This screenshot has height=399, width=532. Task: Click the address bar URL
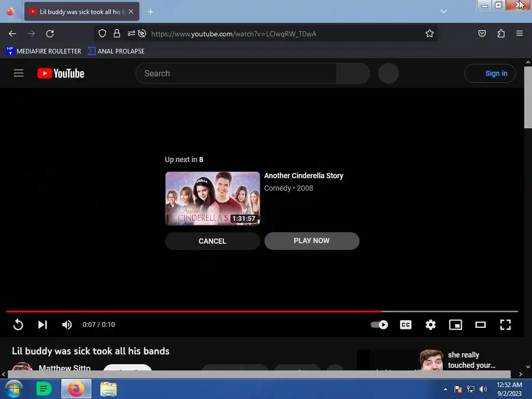234,34
